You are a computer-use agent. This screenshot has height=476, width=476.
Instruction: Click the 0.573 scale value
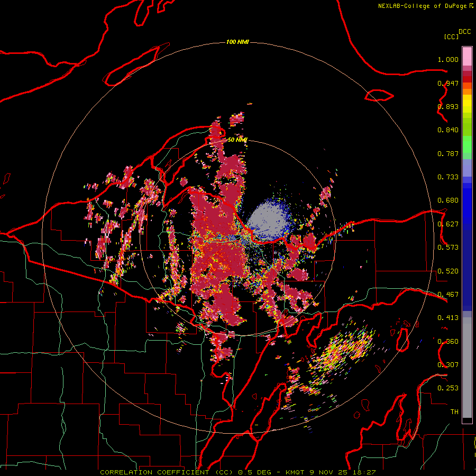pyautogui.click(x=448, y=248)
